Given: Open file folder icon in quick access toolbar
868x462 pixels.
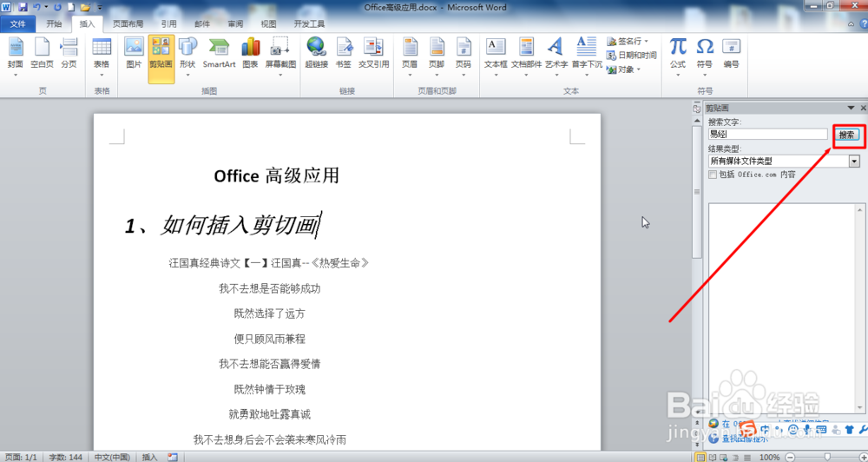Looking at the screenshot, I should coord(85,7).
